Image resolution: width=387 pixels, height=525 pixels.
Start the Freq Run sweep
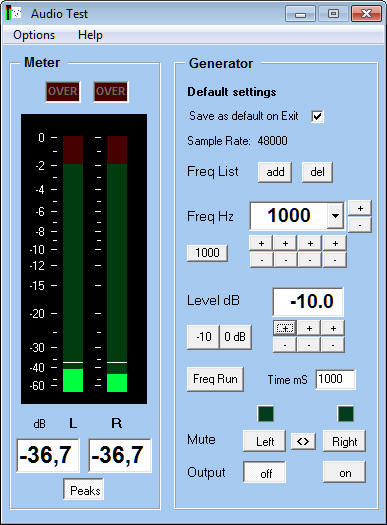(215, 379)
